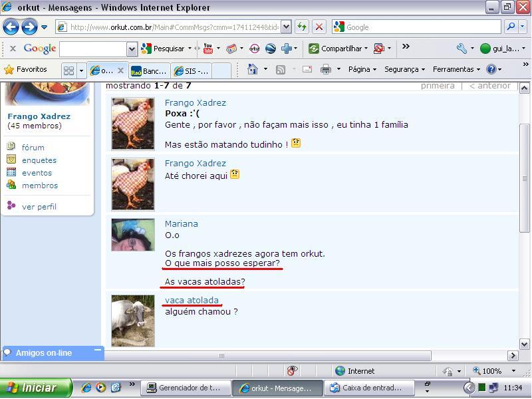Run search with the magnifier icon
Screen dimensions: 532x399
tap(511, 27)
